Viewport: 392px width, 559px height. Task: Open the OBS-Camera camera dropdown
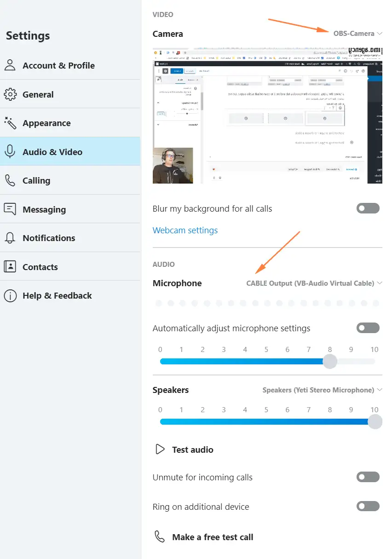click(x=357, y=34)
